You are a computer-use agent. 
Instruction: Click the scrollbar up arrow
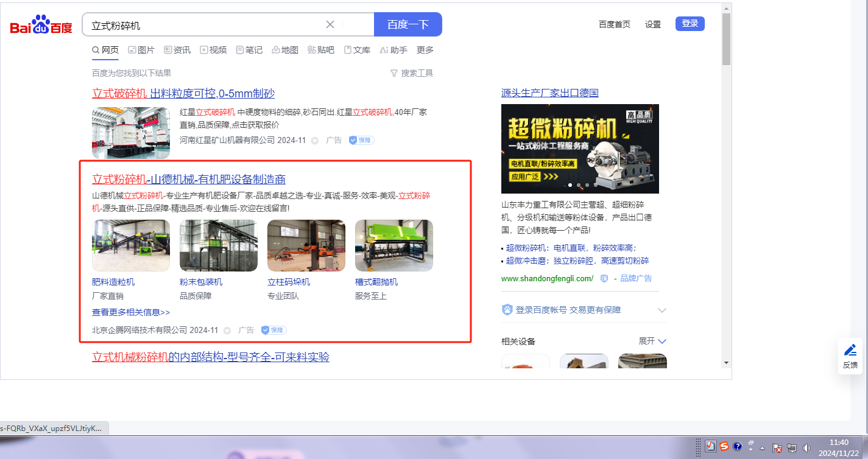tap(726, 8)
